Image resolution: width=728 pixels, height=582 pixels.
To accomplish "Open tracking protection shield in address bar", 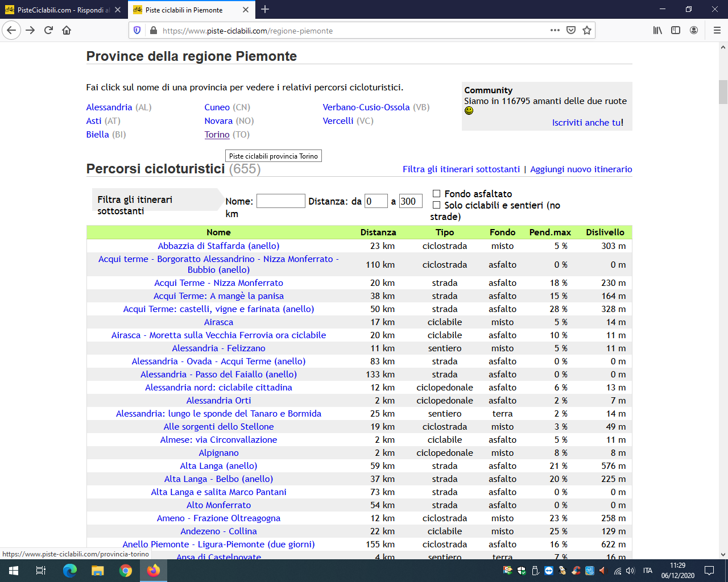I will pyautogui.click(x=136, y=30).
